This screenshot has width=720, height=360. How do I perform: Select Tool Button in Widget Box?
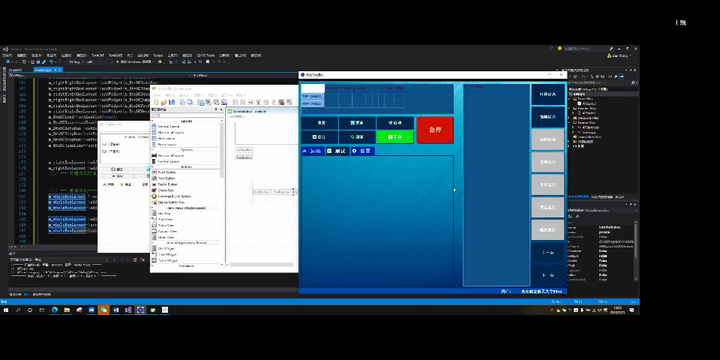click(167, 178)
